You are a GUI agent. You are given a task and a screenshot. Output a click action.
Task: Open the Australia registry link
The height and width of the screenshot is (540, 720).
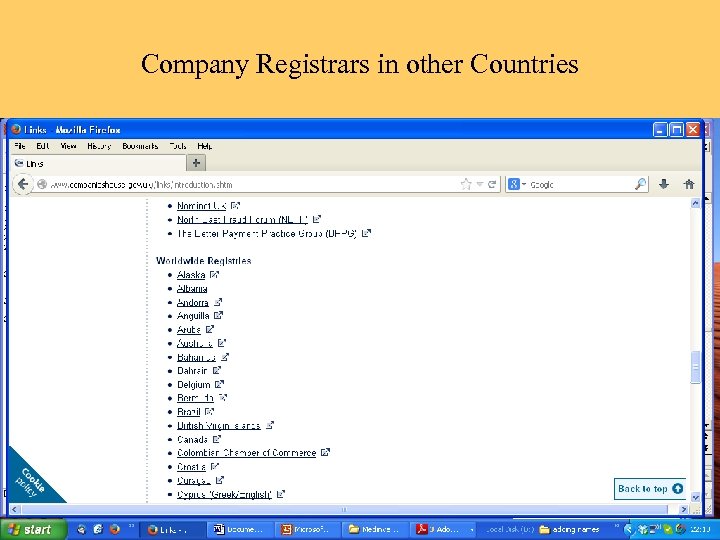coord(195,343)
